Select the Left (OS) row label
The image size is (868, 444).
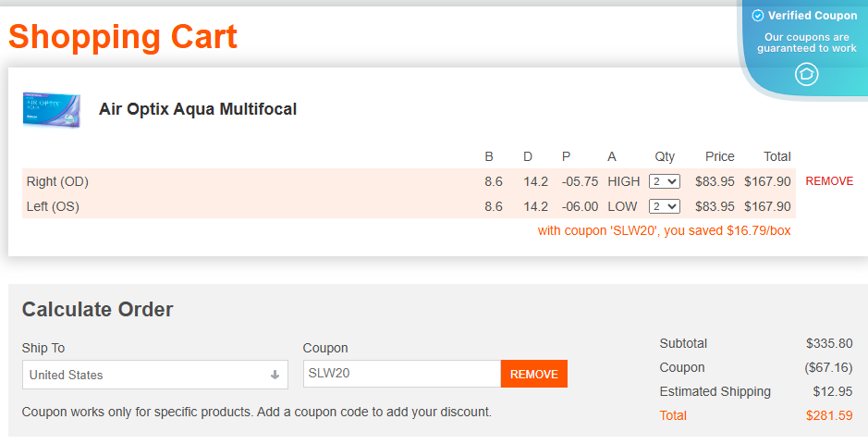(x=53, y=206)
